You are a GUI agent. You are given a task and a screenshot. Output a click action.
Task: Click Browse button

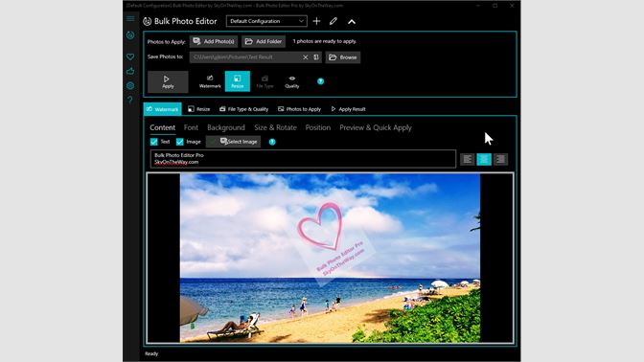(x=343, y=57)
